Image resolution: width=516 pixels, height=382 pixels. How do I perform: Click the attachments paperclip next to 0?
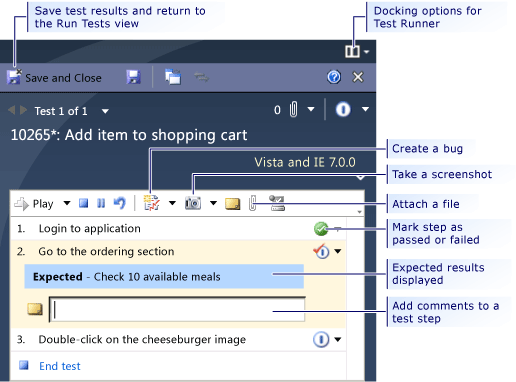tap(293, 110)
